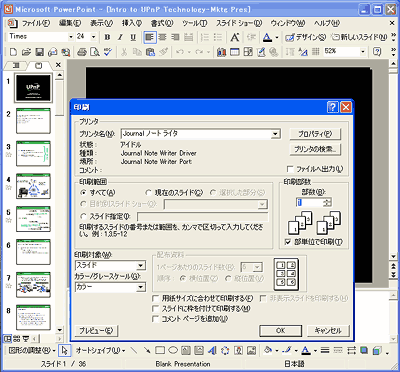400x372 pixels.
Task: Open the スライド ショー menu
Action: 239,23
